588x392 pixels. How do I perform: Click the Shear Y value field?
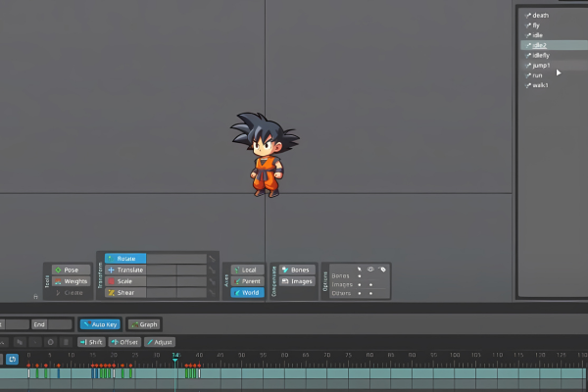coord(192,293)
